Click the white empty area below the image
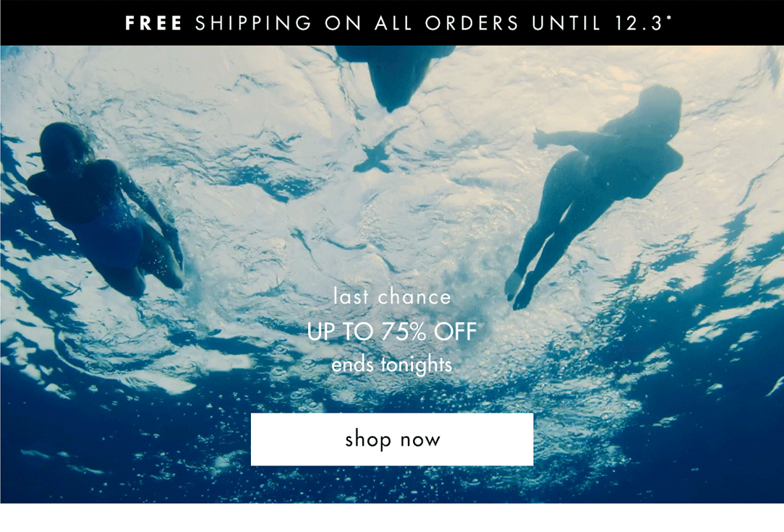This screenshot has width=784, height=532. point(392,518)
